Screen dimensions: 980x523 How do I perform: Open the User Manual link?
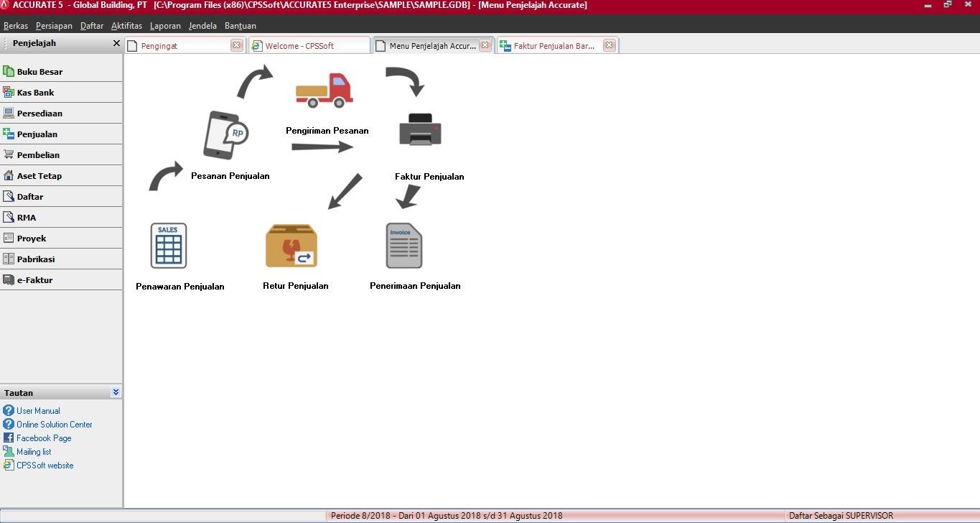coord(38,411)
